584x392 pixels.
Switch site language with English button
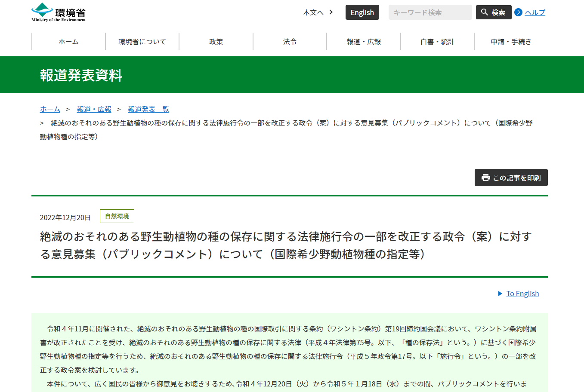[362, 12]
